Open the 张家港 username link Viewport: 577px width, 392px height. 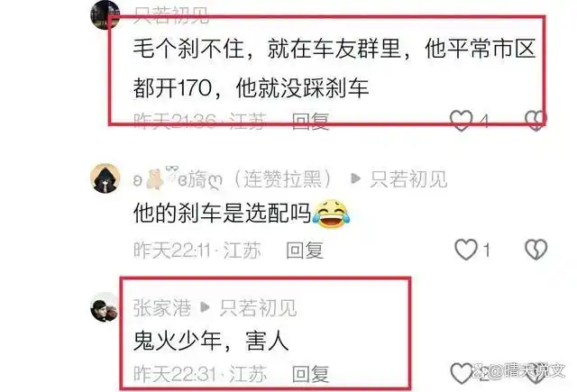click(162, 308)
